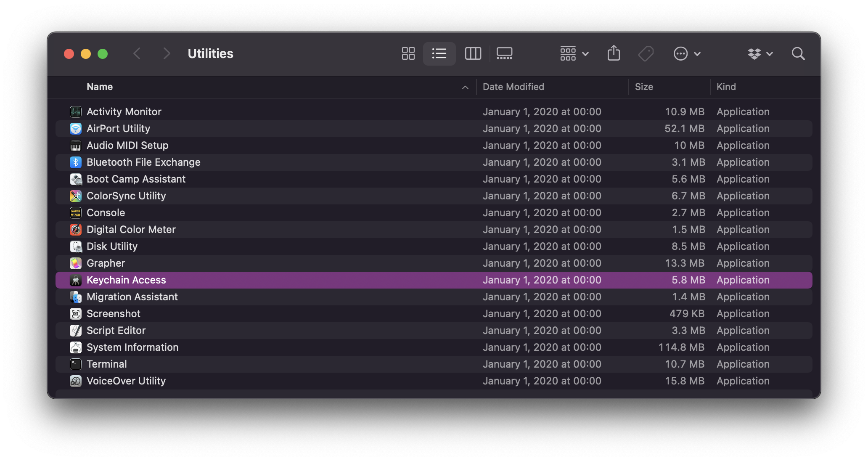Sort by Size column header
Image resolution: width=868 pixels, height=461 pixels.
pyautogui.click(x=643, y=87)
